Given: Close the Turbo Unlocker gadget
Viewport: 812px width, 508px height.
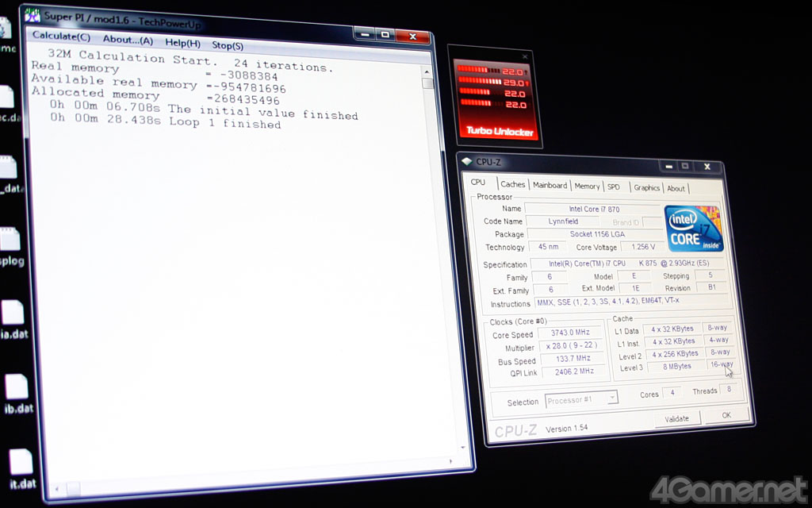Looking at the screenshot, I should pyautogui.click(x=525, y=56).
